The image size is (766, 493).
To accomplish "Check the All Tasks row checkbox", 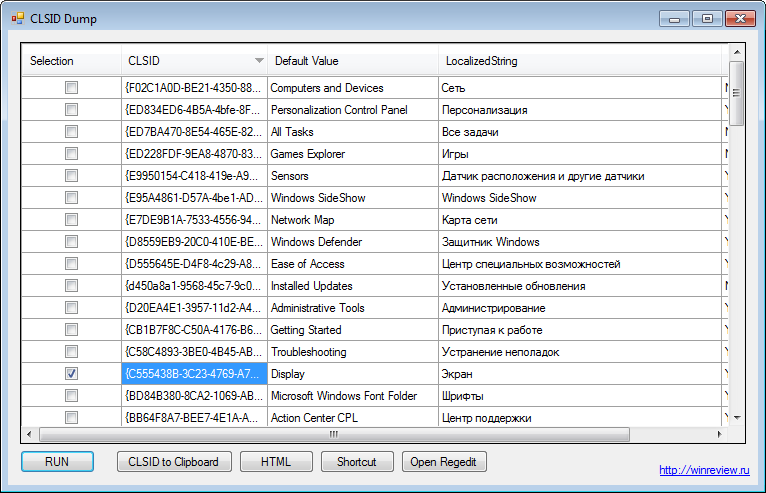I will coord(71,131).
